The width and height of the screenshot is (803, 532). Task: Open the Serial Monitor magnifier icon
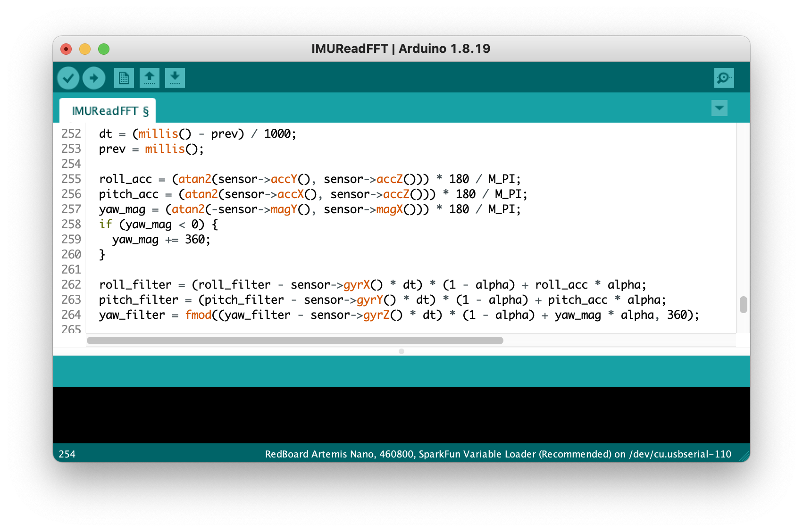[724, 78]
